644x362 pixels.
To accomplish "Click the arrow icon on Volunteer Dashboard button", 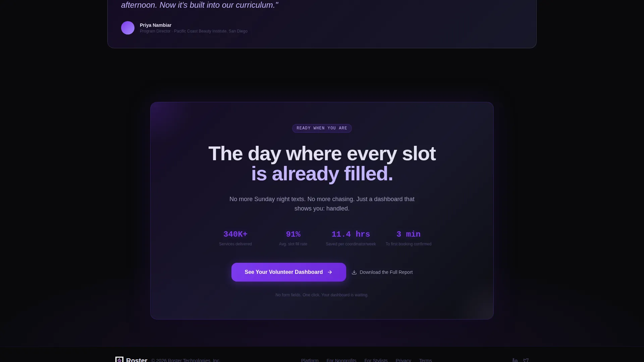I will coord(330,272).
